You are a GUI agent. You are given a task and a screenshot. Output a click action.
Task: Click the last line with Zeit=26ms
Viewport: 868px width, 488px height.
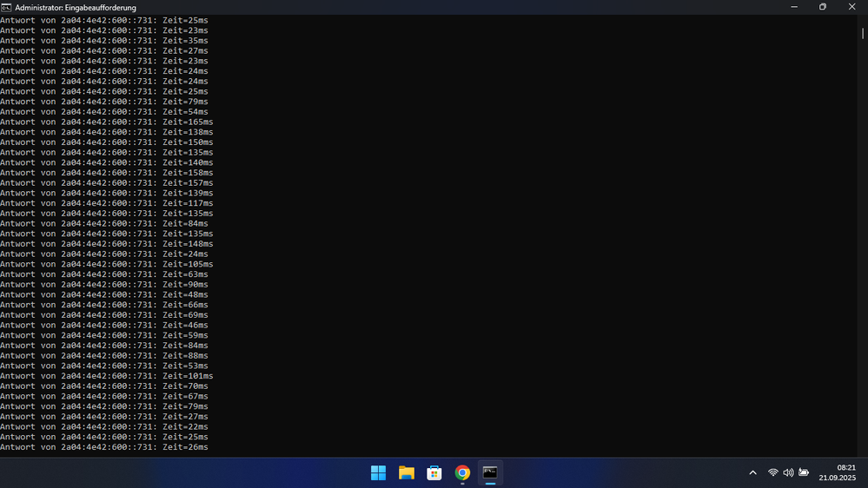(x=104, y=447)
